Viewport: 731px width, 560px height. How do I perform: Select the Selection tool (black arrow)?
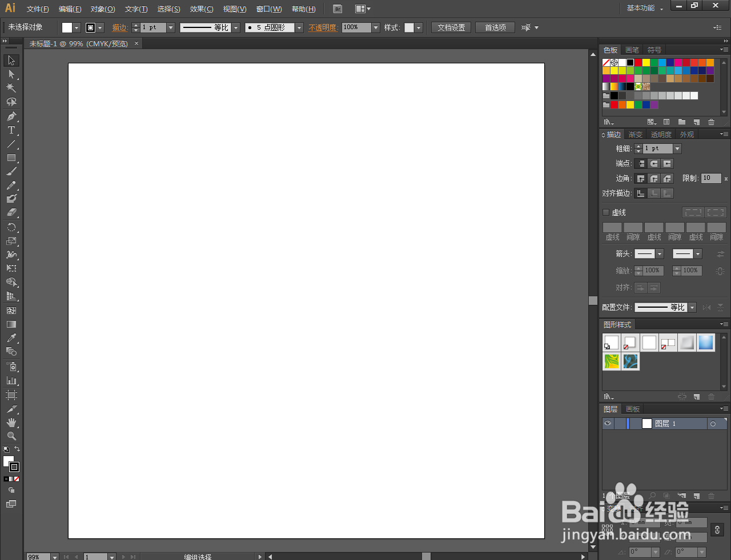11,61
